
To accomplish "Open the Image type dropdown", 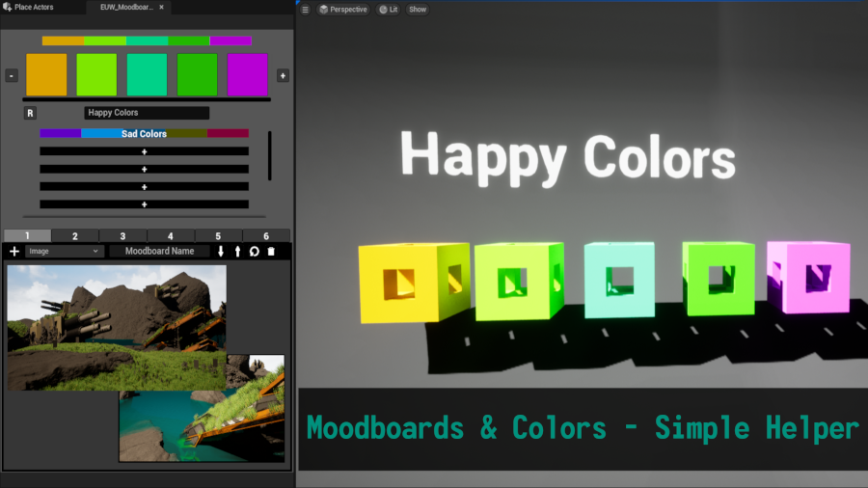I will click(65, 251).
